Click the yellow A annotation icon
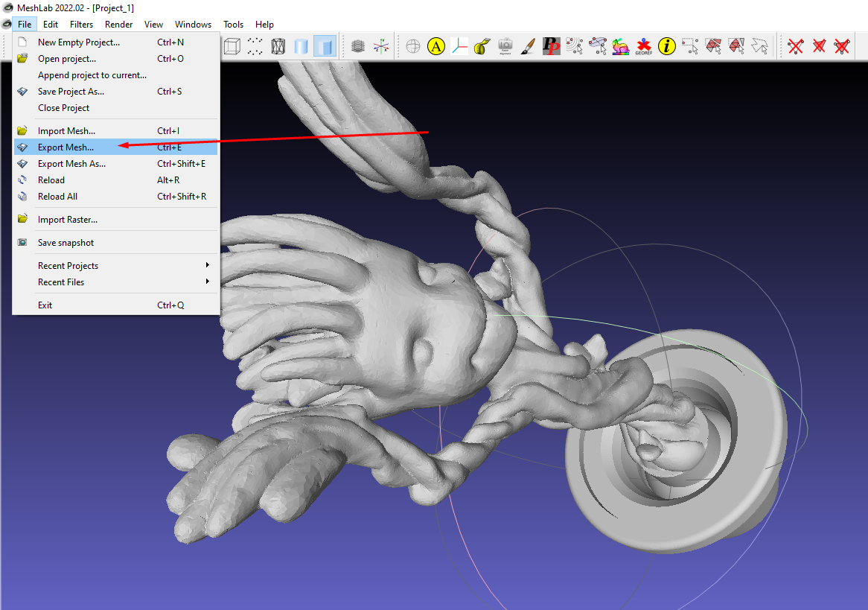The width and height of the screenshot is (868, 610). pos(436,46)
